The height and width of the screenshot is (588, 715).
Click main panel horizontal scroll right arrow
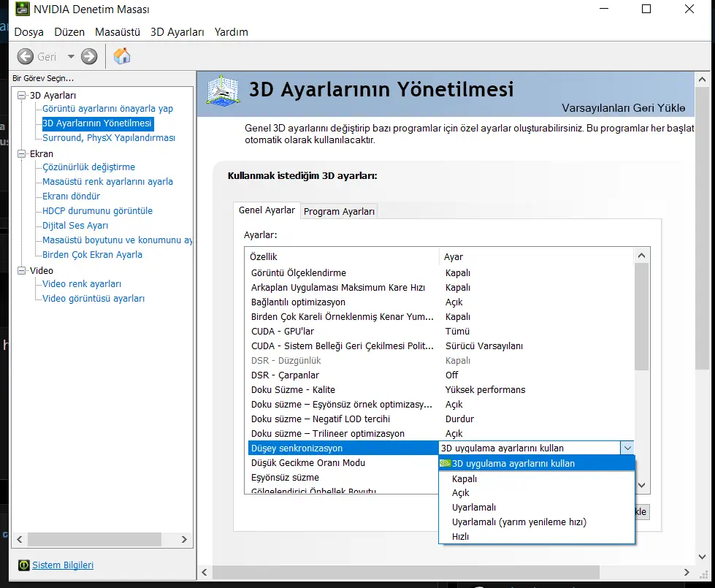click(687, 572)
